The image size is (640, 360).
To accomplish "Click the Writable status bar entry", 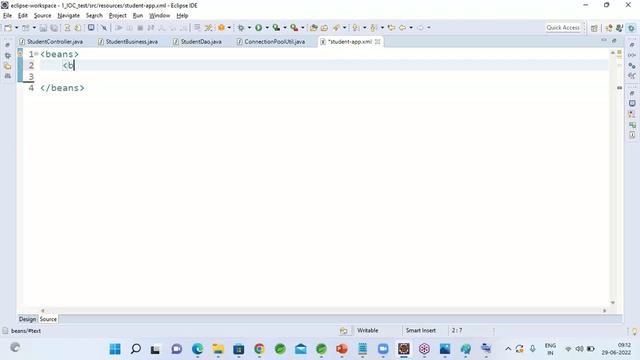I will click(368, 331).
